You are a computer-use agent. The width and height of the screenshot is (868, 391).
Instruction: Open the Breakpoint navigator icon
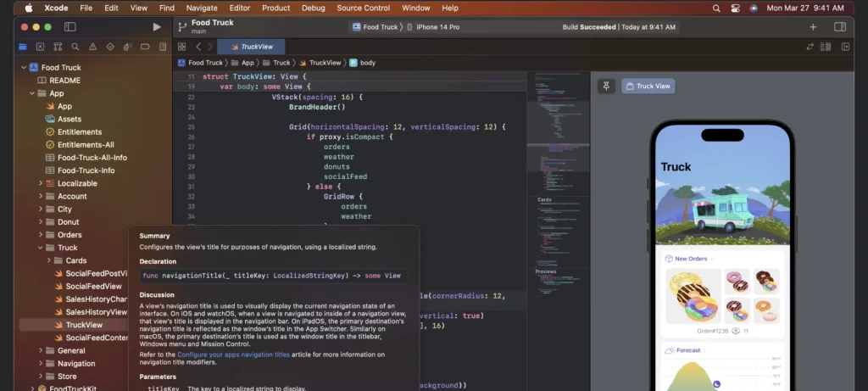[x=145, y=47]
